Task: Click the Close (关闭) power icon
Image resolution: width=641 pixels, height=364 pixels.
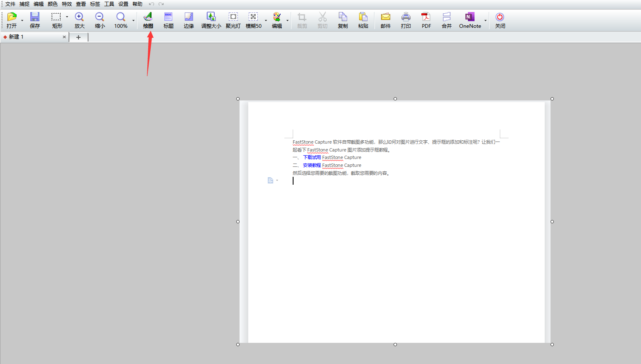Action: coord(500,17)
